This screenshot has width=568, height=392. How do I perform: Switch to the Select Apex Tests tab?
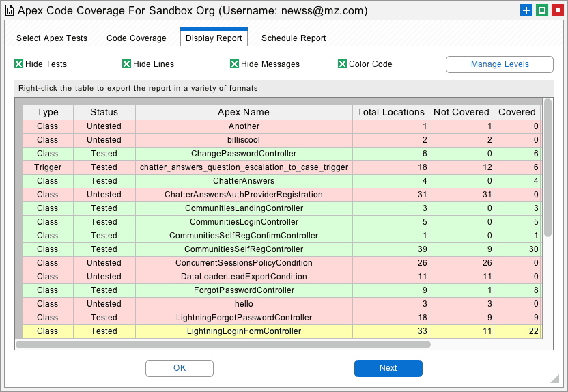[52, 38]
